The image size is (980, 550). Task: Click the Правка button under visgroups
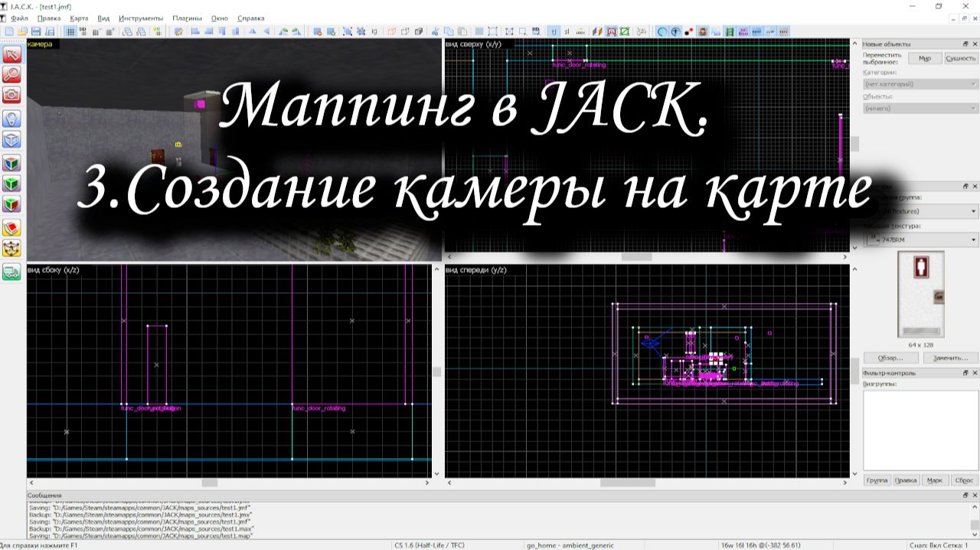(x=906, y=480)
